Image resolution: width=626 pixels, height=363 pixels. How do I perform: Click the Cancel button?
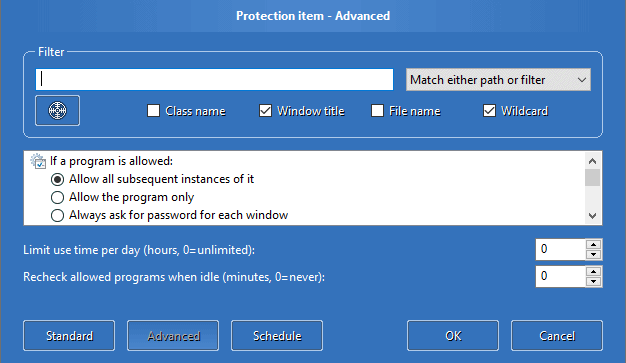[x=557, y=335]
